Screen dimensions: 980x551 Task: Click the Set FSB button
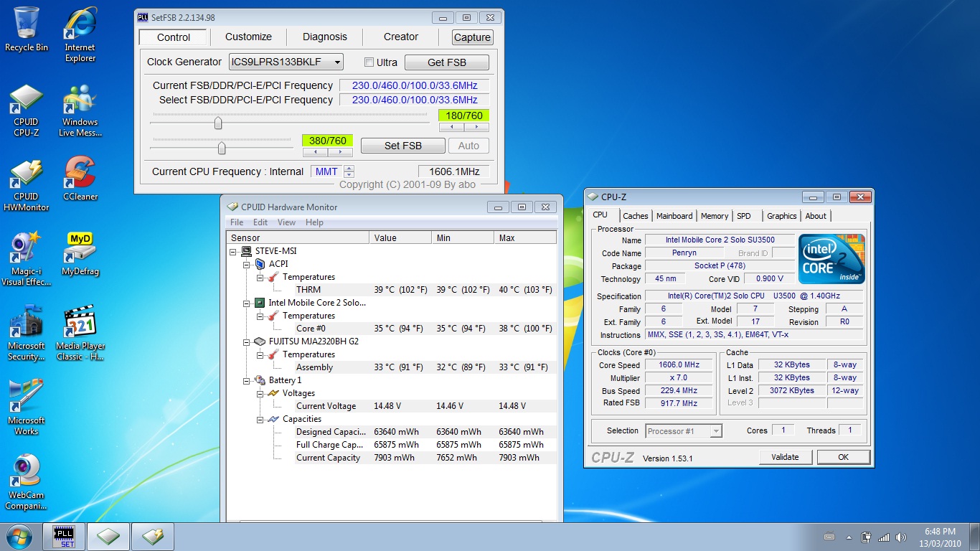(403, 146)
